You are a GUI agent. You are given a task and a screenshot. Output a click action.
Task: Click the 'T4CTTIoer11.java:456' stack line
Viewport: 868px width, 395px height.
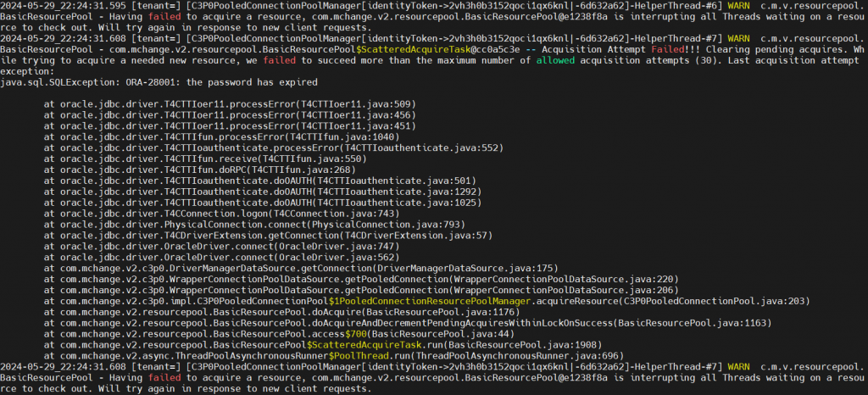click(230, 115)
